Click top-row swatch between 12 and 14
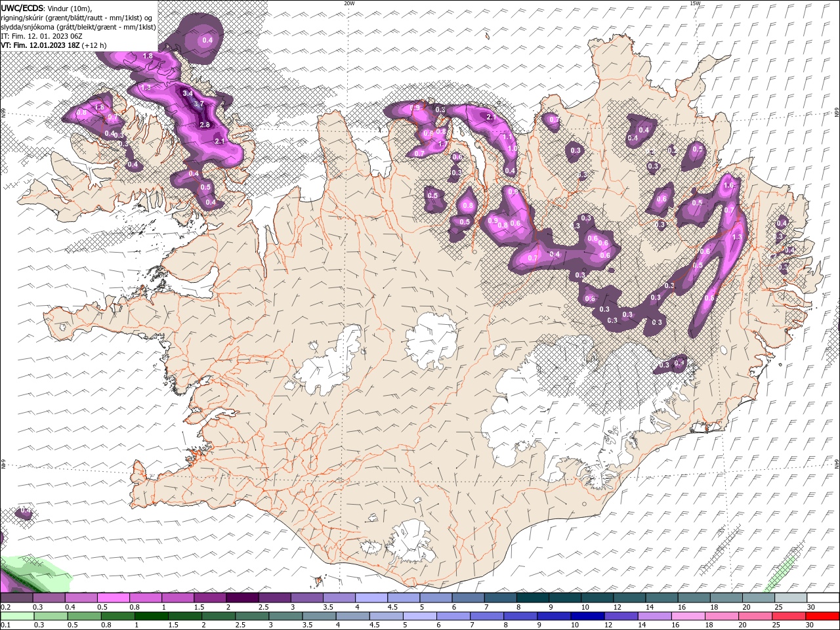The image size is (840, 630). click(x=629, y=598)
